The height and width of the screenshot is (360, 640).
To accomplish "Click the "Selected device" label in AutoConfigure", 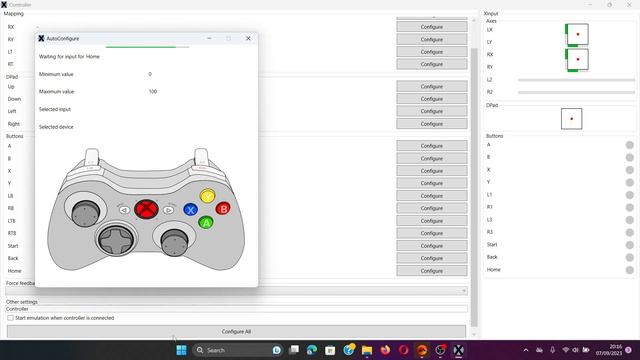I will tap(56, 127).
